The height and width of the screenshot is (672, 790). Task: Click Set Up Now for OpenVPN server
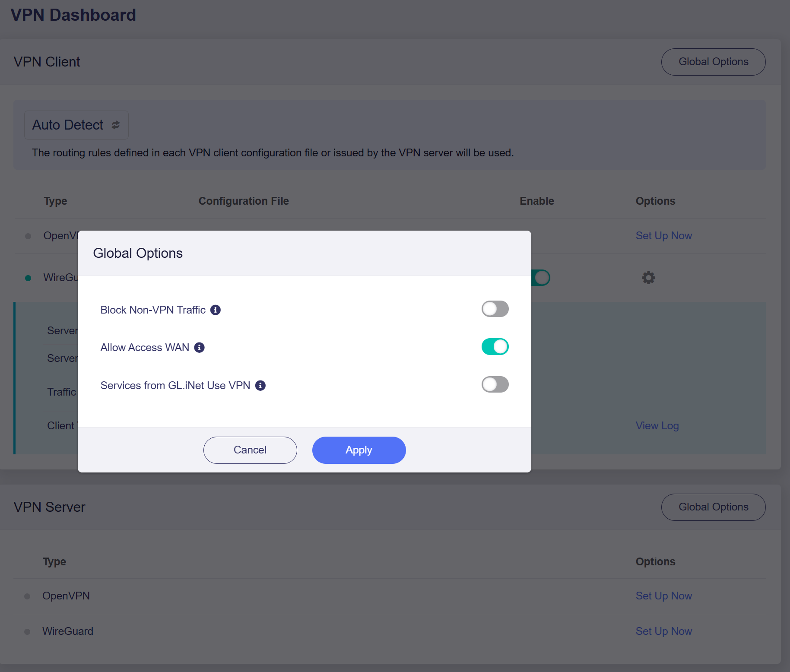(663, 596)
